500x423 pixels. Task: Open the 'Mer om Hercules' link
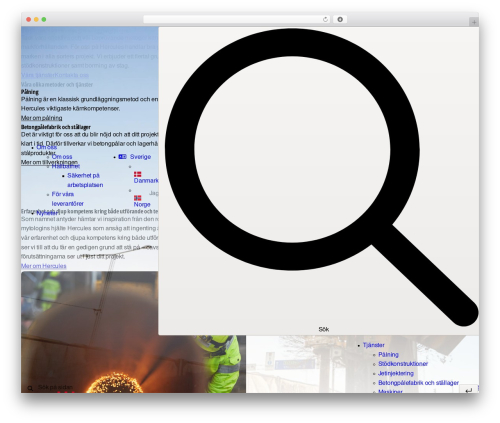pos(44,266)
